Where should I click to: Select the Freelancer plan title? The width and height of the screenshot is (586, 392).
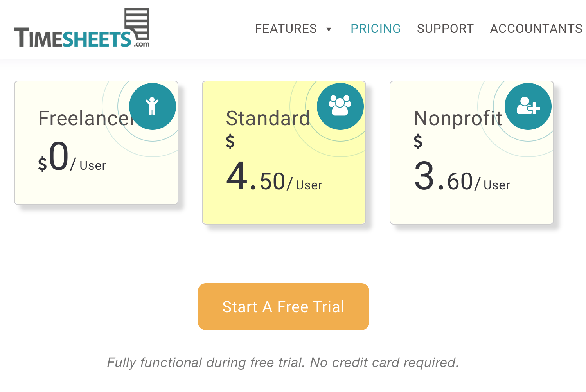[x=86, y=118]
